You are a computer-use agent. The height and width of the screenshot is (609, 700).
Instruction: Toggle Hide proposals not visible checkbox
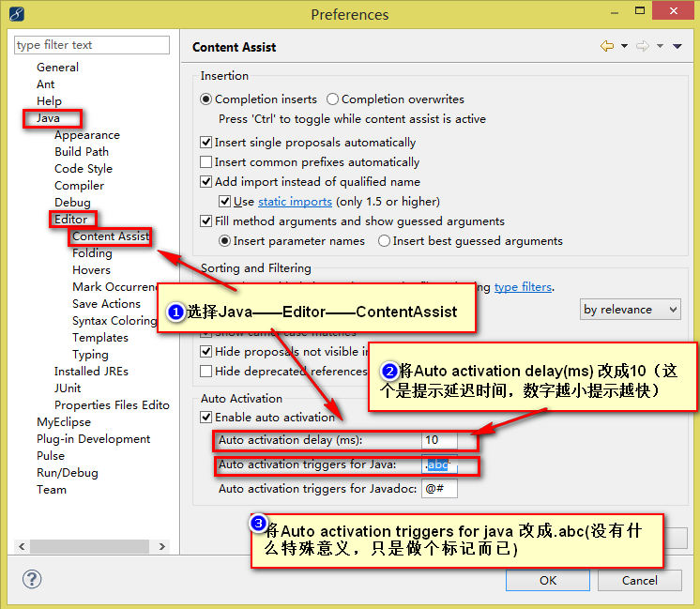pos(205,352)
